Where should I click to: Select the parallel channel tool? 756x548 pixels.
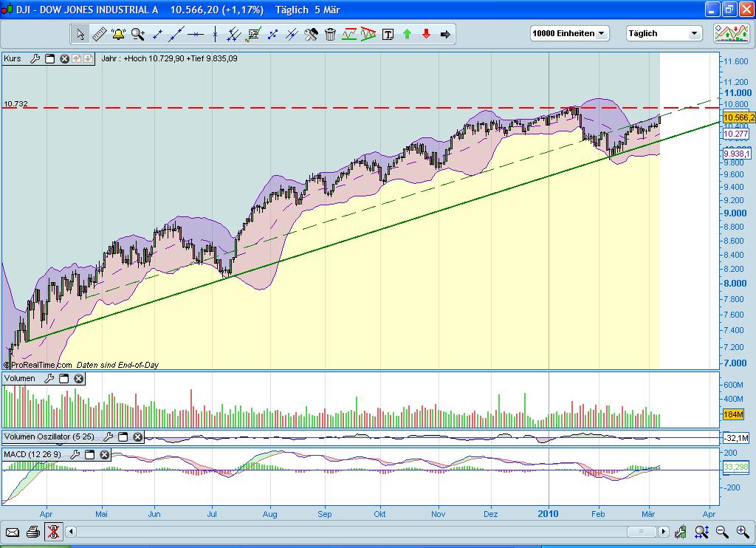point(292,34)
